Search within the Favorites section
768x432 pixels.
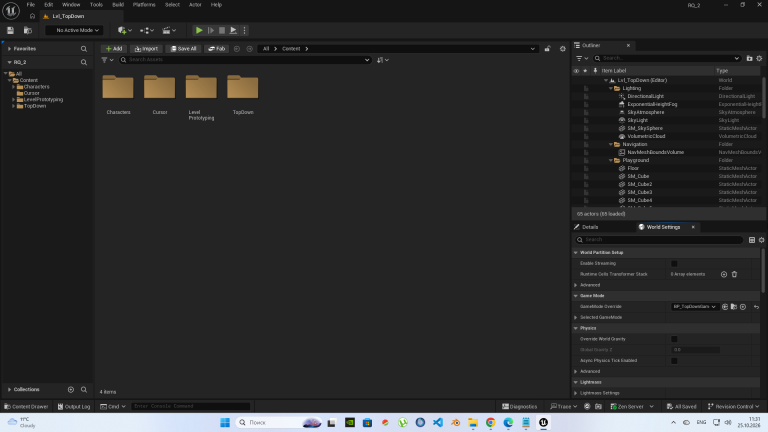tap(84, 49)
